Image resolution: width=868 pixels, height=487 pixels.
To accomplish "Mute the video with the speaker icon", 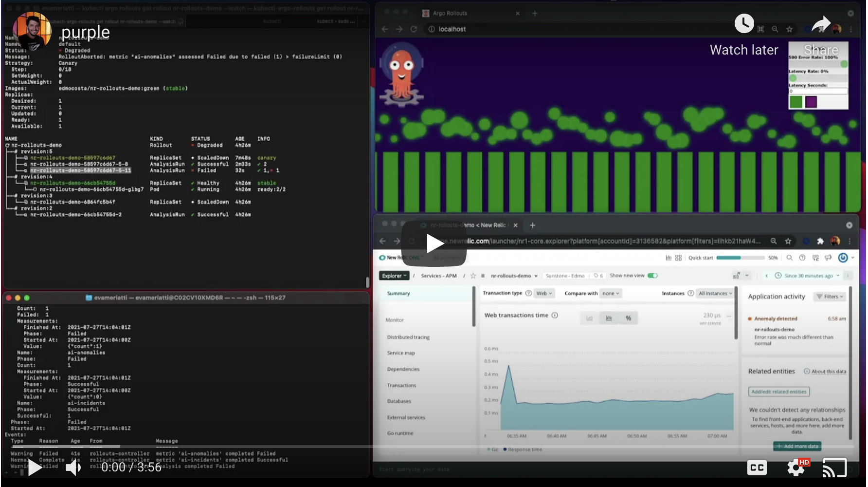I will 73,468.
